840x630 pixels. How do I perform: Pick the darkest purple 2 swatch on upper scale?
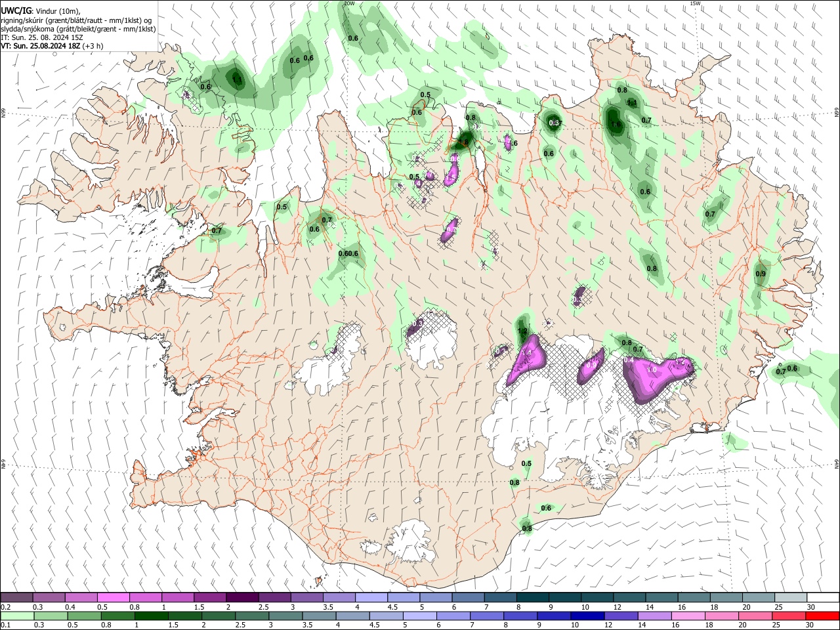pyautogui.click(x=242, y=597)
